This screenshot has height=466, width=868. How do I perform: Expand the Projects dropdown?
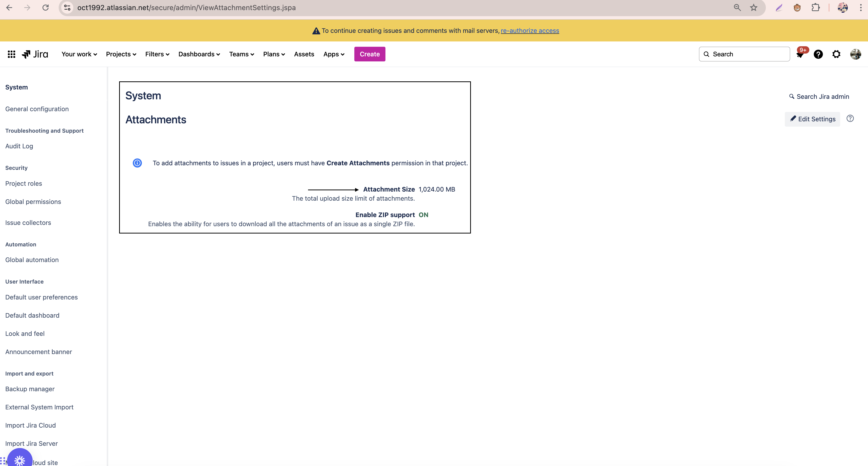121,54
